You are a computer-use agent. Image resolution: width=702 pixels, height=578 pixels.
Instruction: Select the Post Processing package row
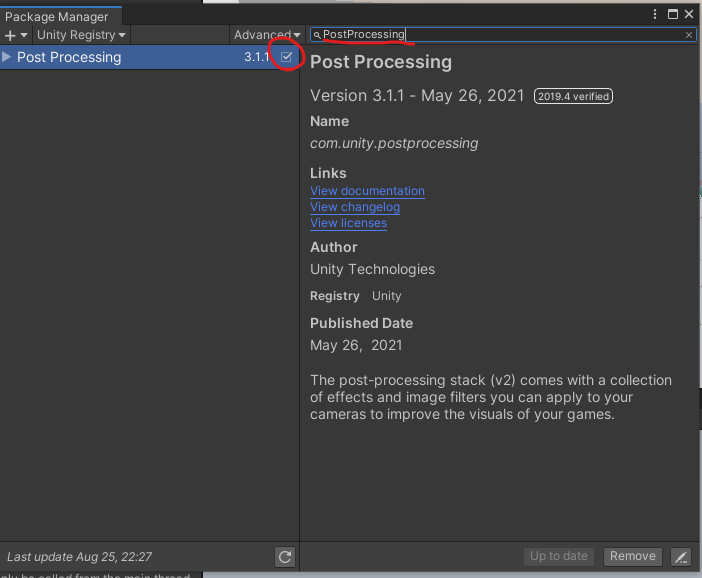[150, 57]
